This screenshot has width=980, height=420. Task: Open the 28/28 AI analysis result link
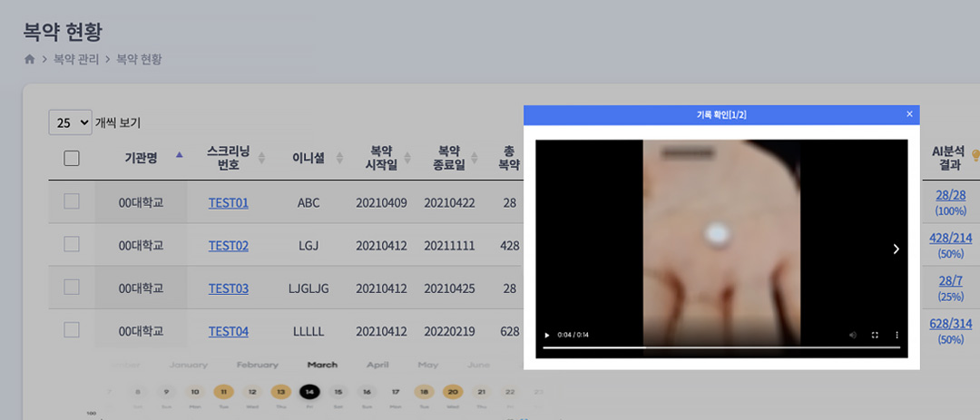(x=950, y=195)
